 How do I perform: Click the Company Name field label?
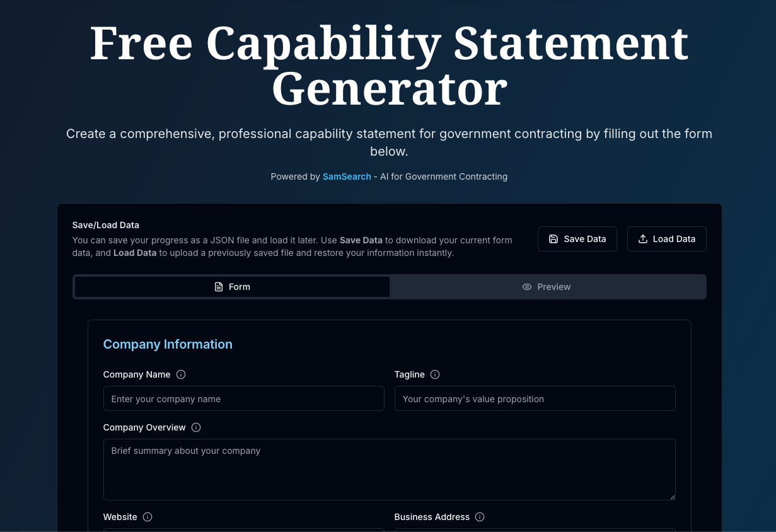tap(137, 374)
